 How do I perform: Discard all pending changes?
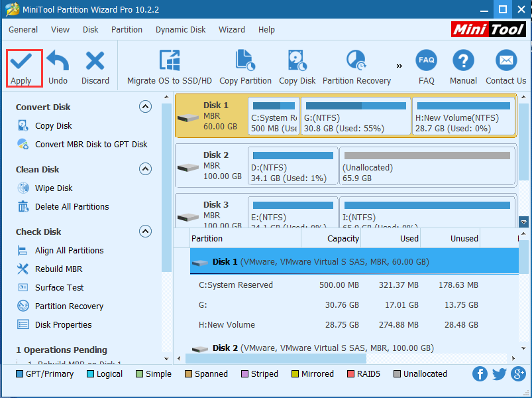pyautogui.click(x=95, y=68)
